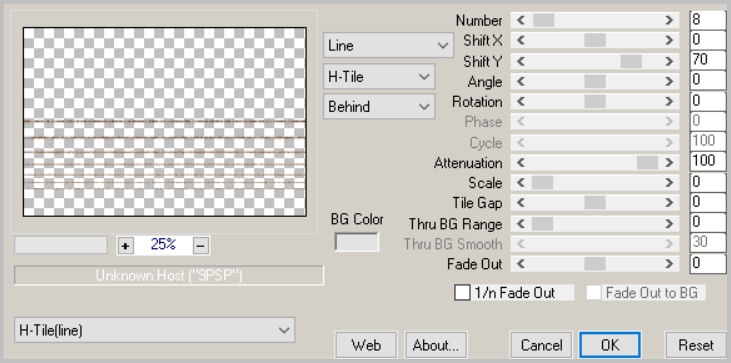Confirm settings with OK button
The image size is (731, 363).
point(610,345)
